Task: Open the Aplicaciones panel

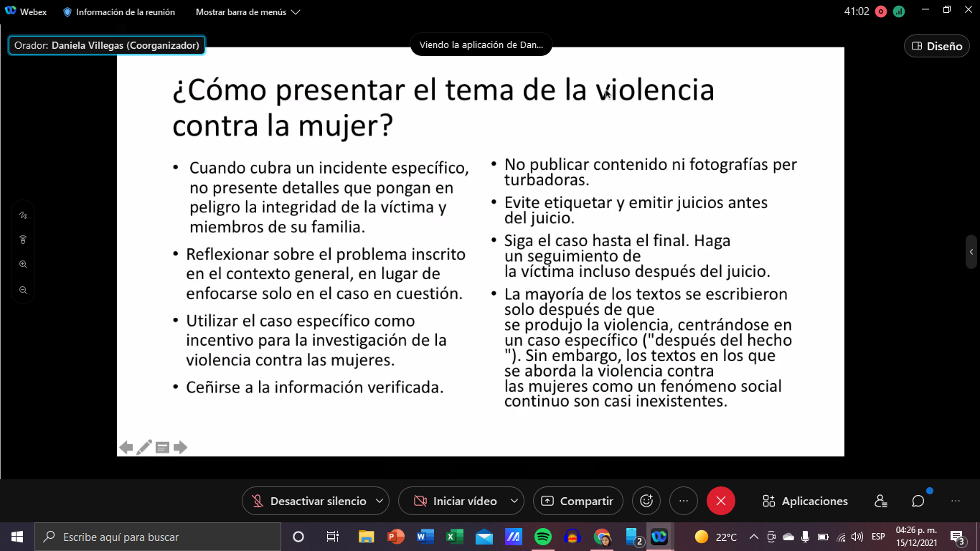Action: [805, 501]
